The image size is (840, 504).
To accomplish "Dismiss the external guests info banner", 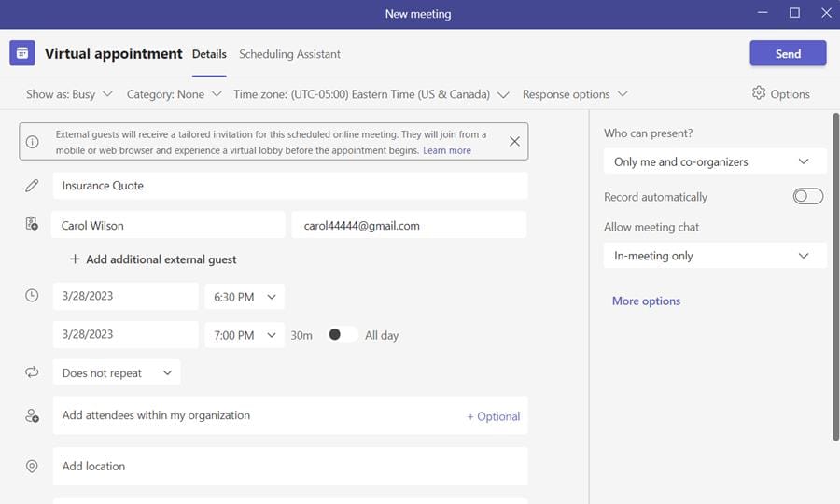I will pos(514,141).
